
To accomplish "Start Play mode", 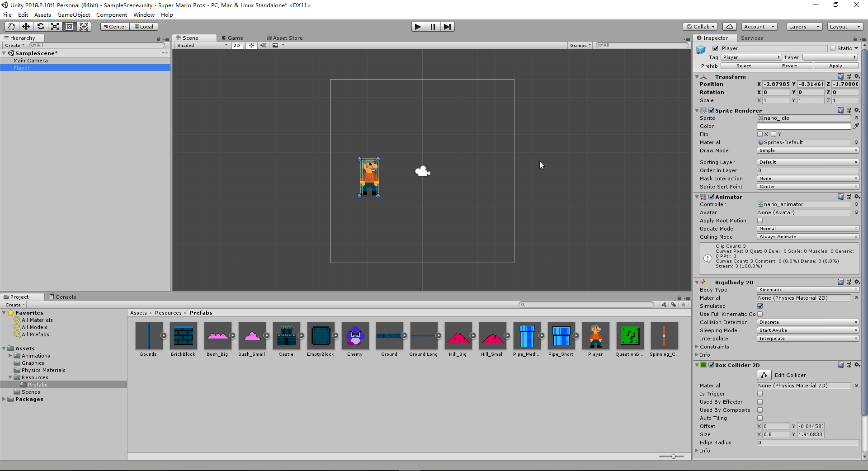I will click(x=418, y=27).
